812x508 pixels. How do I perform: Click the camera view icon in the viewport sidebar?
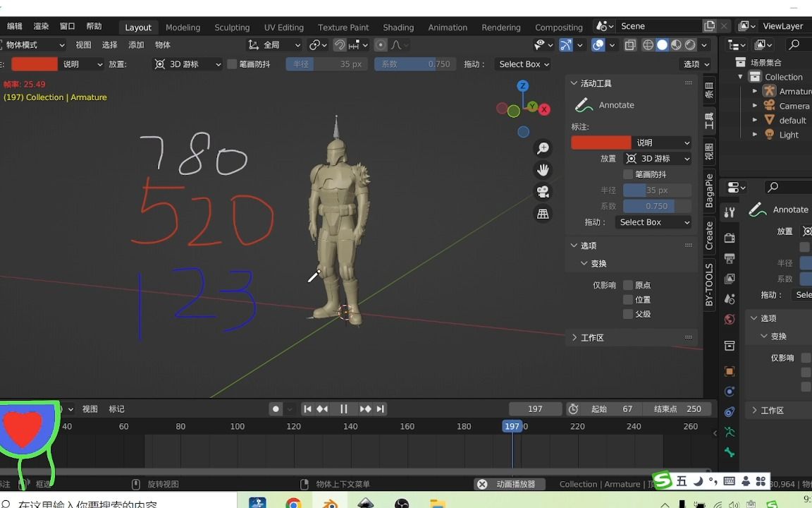tap(543, 191)
